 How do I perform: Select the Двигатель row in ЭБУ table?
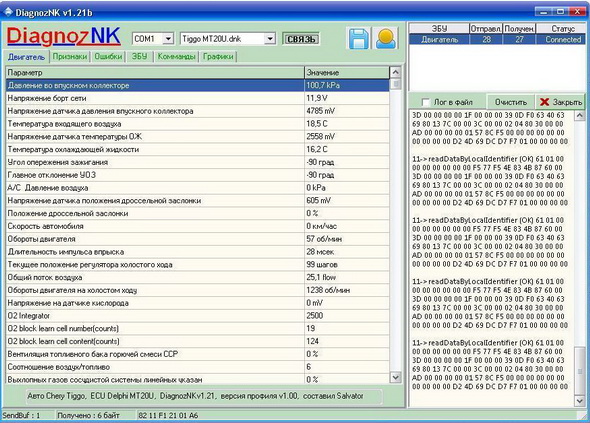coord(497,40)
